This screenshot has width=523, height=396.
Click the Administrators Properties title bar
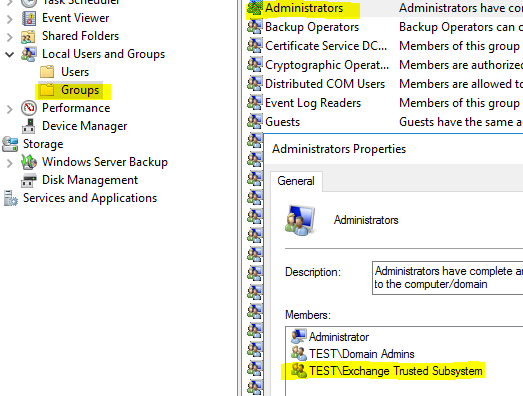[394, 149]
